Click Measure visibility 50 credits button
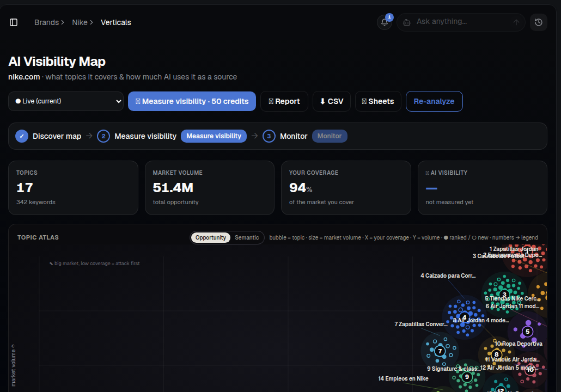Screen dimensions: 561x392 coord(192,101)
